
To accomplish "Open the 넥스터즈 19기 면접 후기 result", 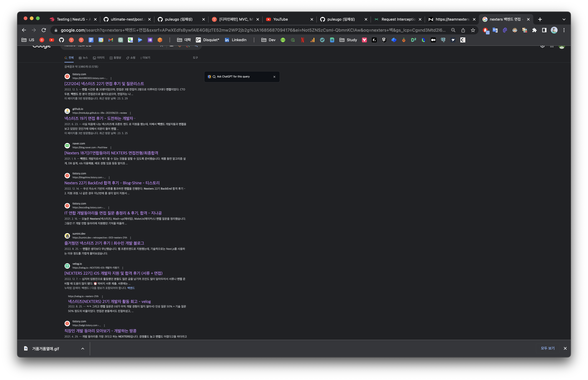I will coord(99,118).
